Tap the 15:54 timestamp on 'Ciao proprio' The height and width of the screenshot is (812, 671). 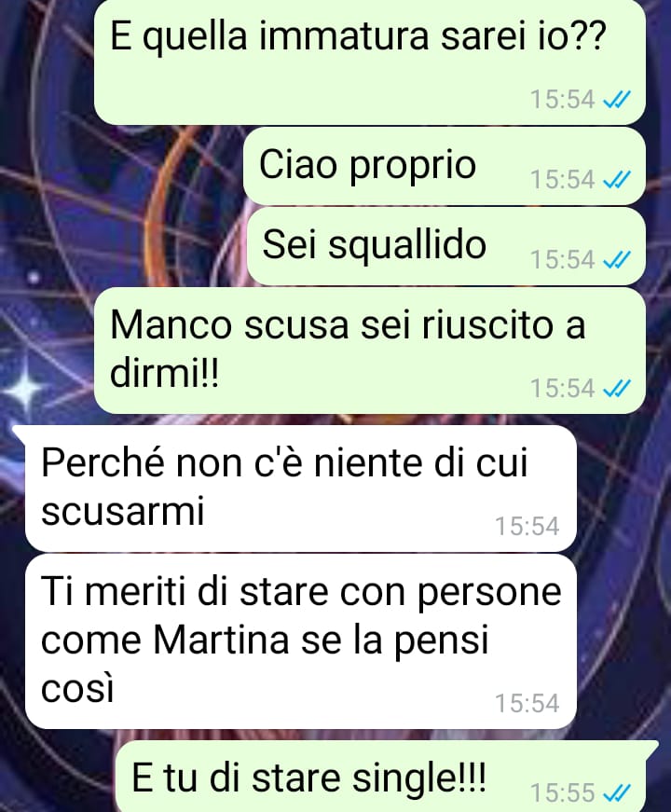coord(562,180)
